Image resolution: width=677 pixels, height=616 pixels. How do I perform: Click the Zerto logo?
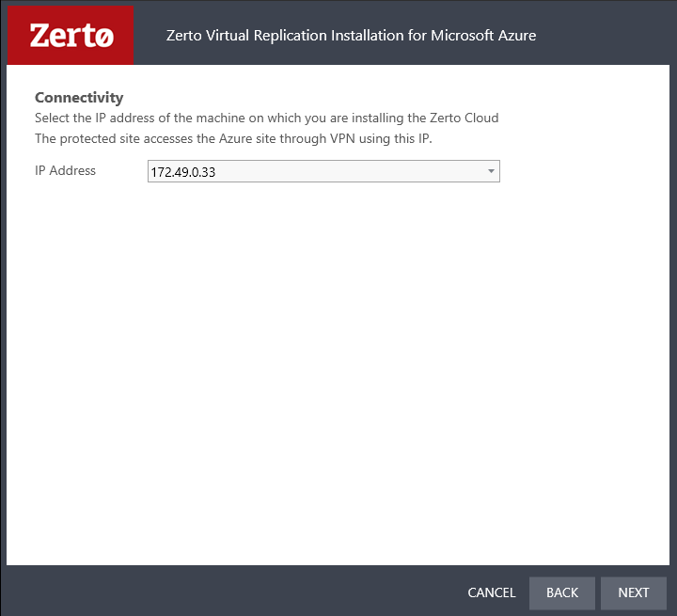pyautogui.click(x=71, y=35)
